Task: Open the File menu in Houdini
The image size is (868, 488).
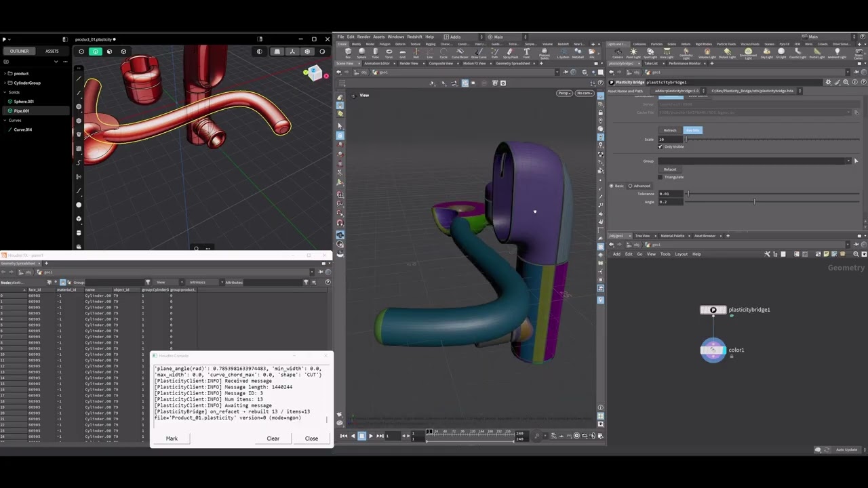Action: pos(341,37)
